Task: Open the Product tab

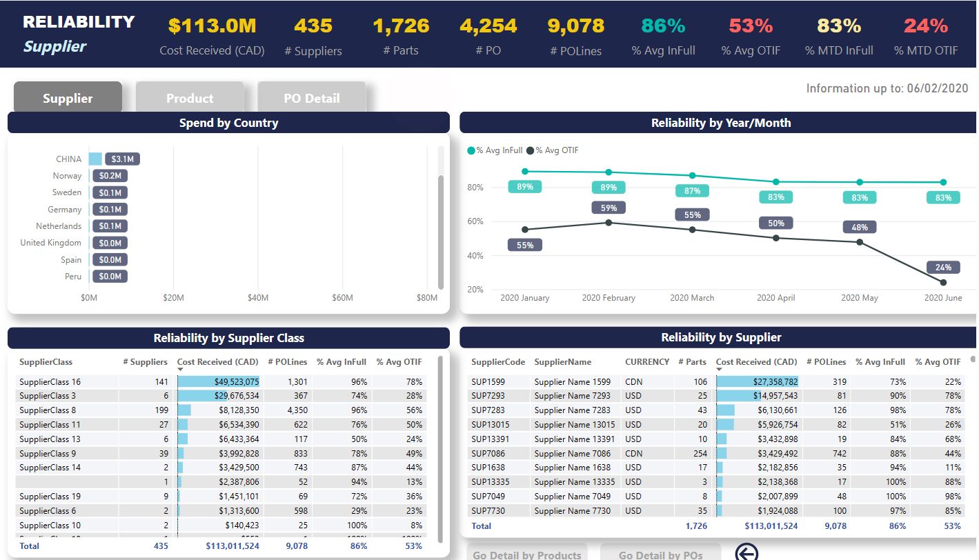Action: click(x=190, y=98)
